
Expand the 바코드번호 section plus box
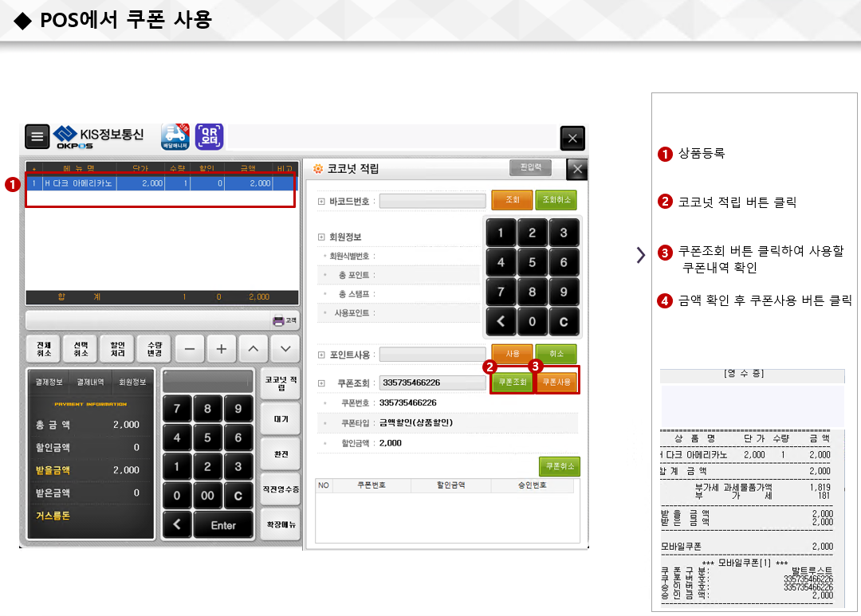click(x=321, y=202)
